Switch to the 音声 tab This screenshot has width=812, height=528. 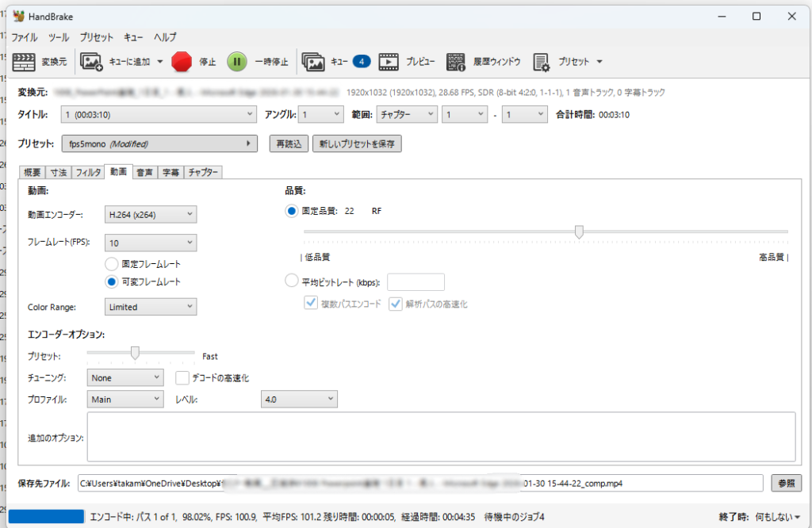coord(144,172)
